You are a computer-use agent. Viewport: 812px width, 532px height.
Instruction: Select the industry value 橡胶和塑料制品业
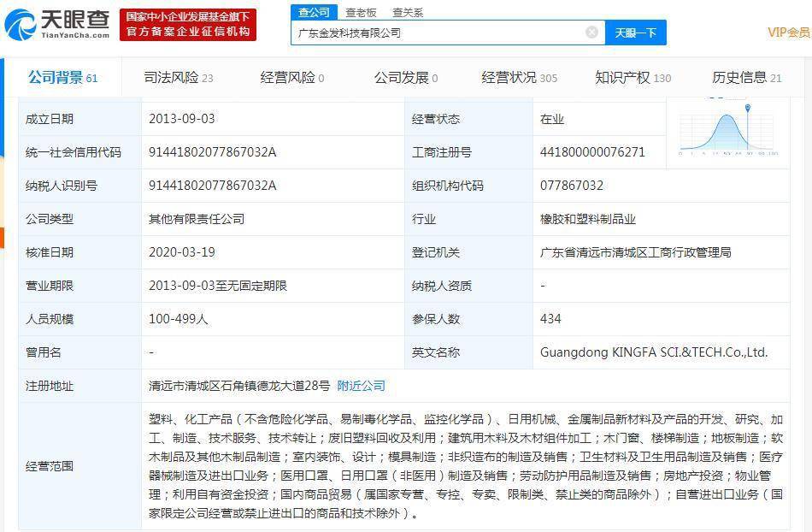pos(588,219)
